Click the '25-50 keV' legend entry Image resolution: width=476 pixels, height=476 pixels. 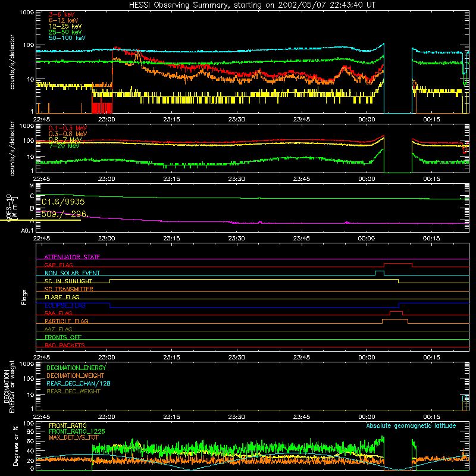(x=65, y=32)
